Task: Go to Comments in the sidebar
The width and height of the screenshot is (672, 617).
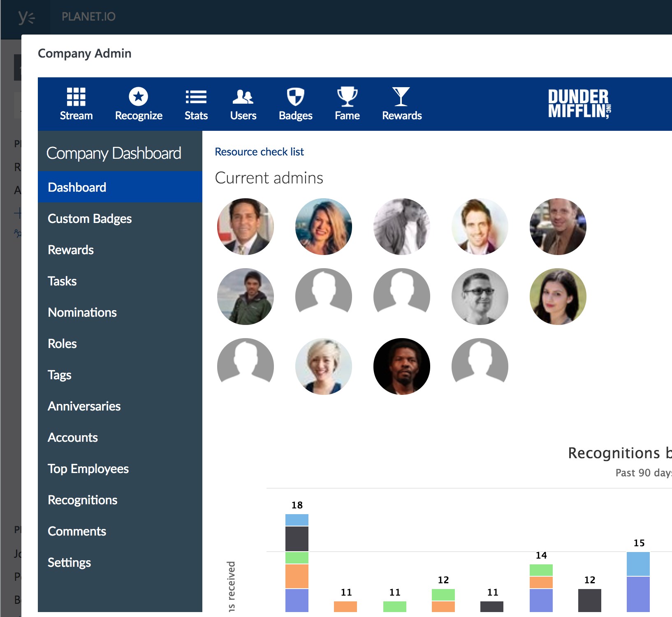Action: pos(120,531)
